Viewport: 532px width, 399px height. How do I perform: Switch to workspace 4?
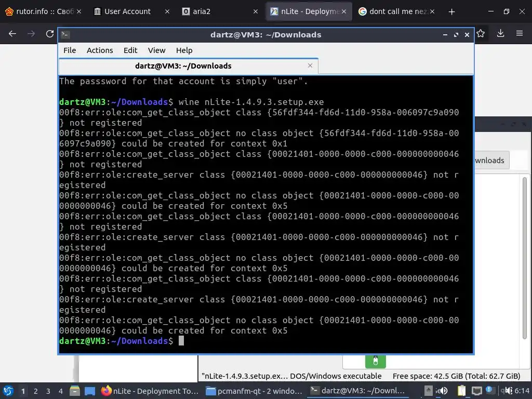[x=60, y=391]
